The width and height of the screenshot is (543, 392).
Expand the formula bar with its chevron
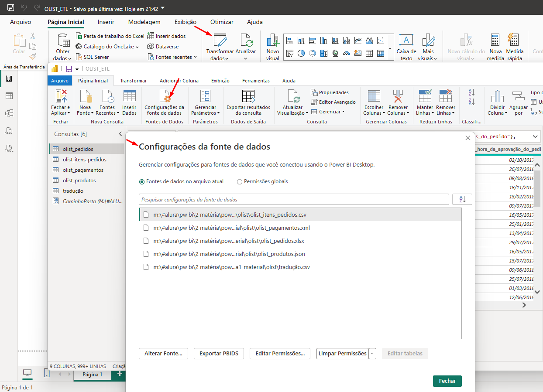[535, 136]
